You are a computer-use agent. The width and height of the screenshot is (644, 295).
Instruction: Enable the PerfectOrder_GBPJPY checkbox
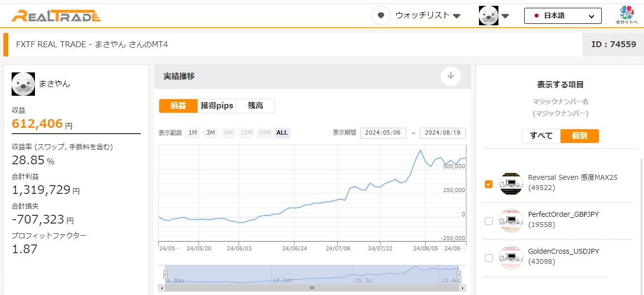(x=489, y=221)
